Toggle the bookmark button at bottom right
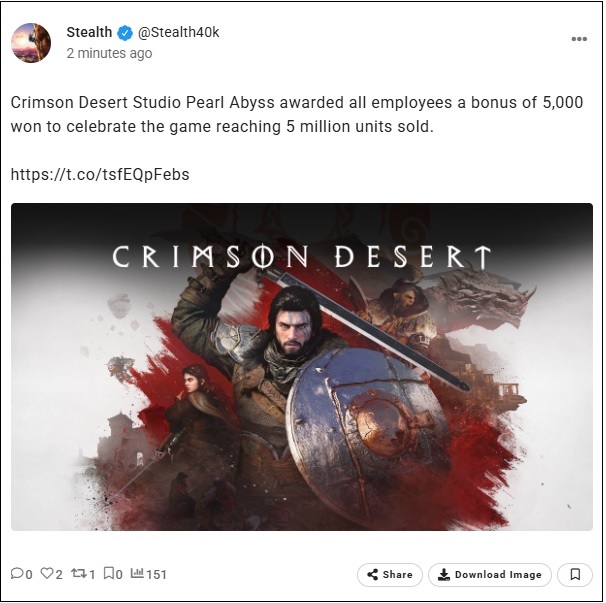 click(x=575, y=575)
